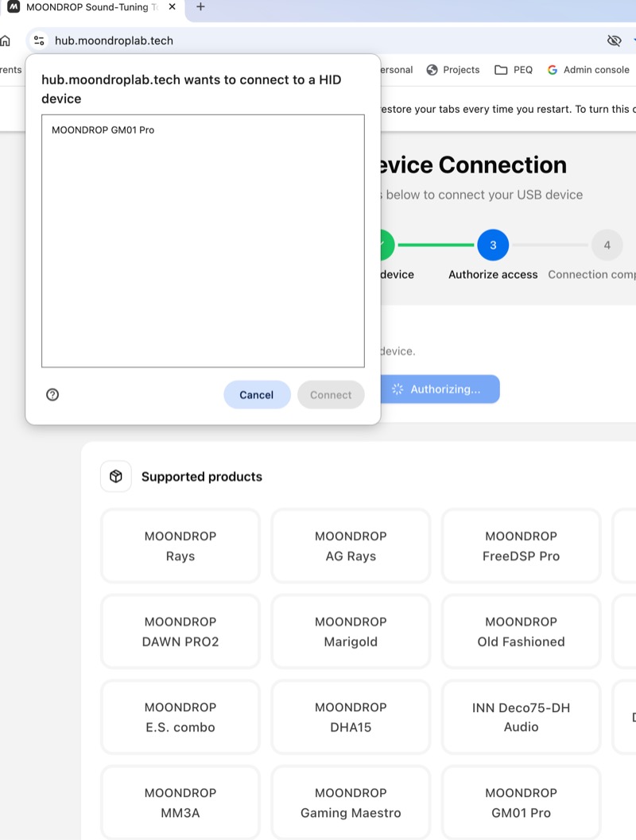The width and height of the screenshot is (636, 840).
Task: Pick the MOONDROP DAWN PRO2 card
Action: coord(180,632)
